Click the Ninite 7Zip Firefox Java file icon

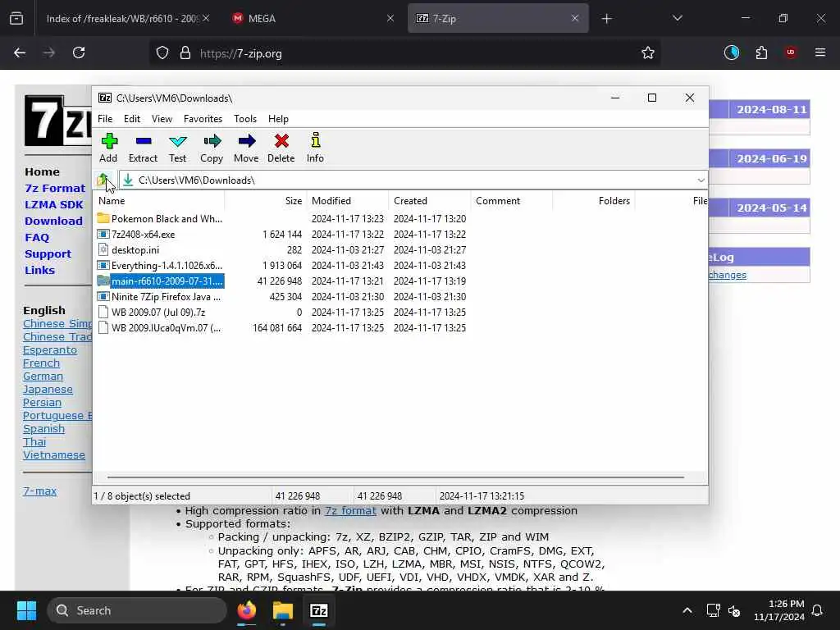(103, 296)
